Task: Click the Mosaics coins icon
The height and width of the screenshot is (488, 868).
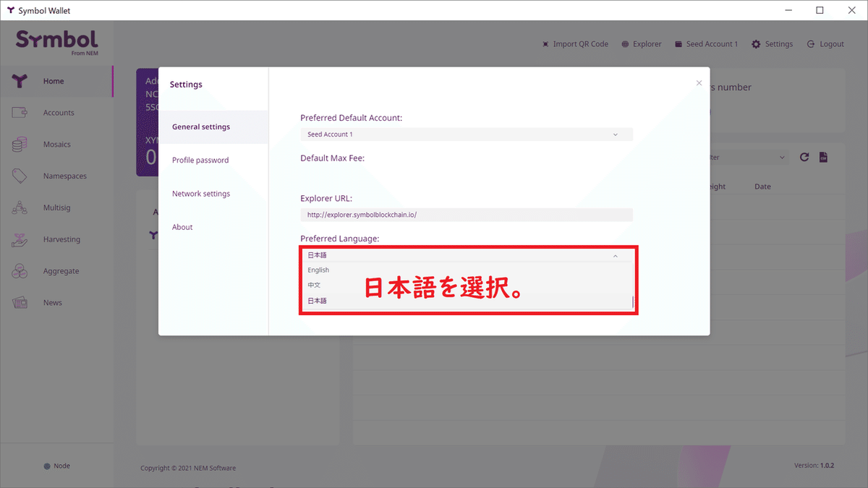Action: tap(20, 145)
